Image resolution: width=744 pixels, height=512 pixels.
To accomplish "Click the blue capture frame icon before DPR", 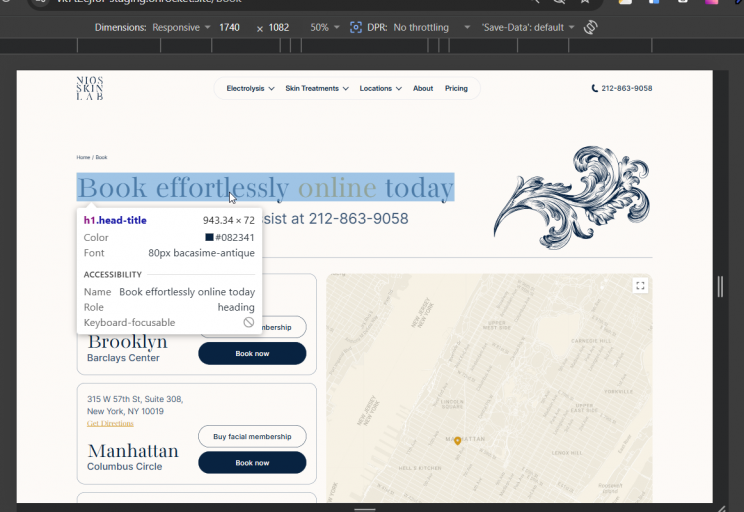I will (x=356, y=27).
